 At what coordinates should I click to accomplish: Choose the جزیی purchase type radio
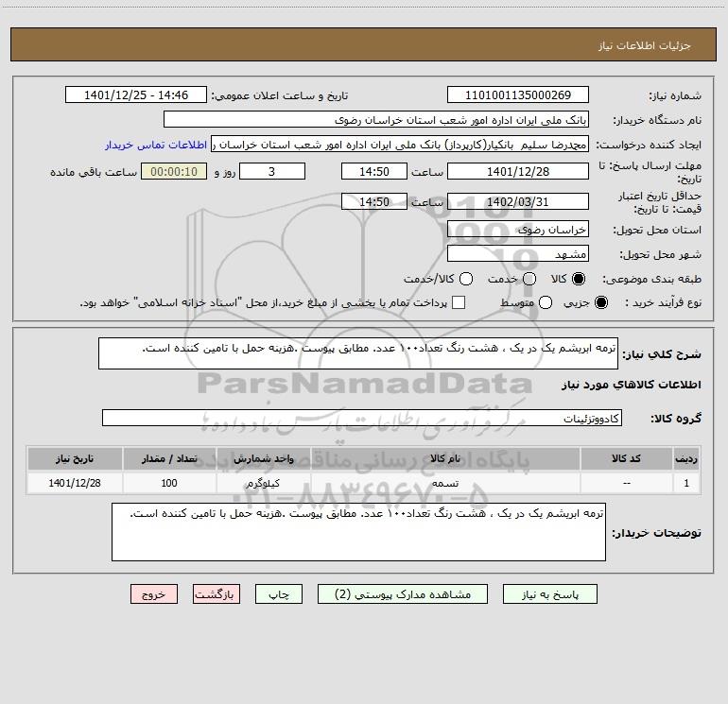click(x=600, y=302)
